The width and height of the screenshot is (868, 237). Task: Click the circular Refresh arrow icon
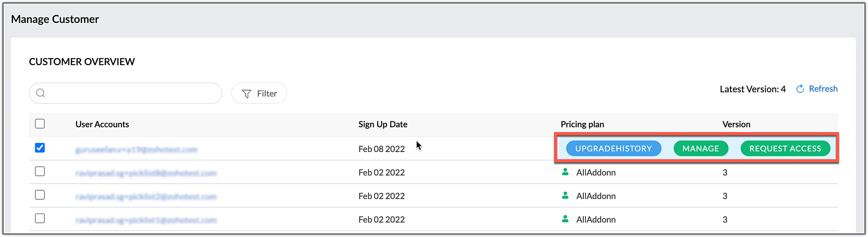[800, 89]
